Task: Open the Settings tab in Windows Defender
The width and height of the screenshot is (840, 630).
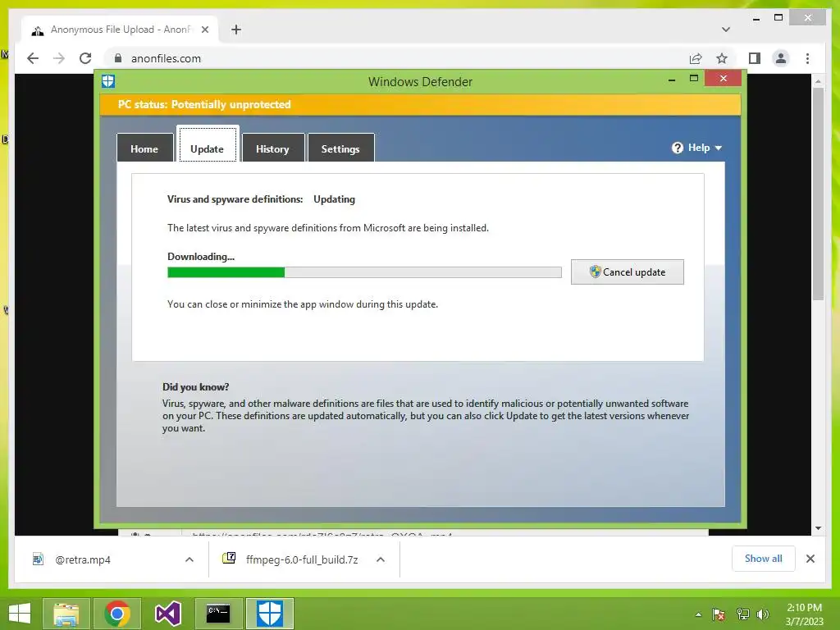Action: pyautogui.click(x=340, y=148)
